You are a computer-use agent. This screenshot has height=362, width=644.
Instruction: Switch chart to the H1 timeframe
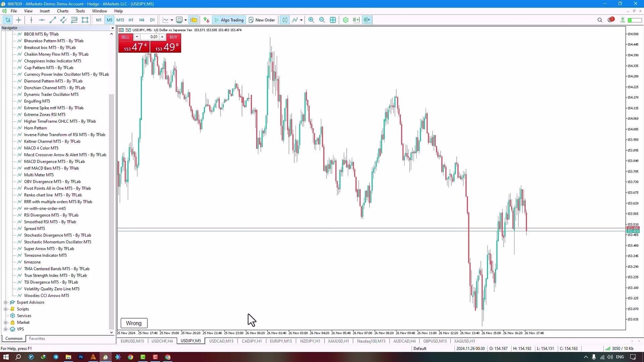click(x=131, y=20)
